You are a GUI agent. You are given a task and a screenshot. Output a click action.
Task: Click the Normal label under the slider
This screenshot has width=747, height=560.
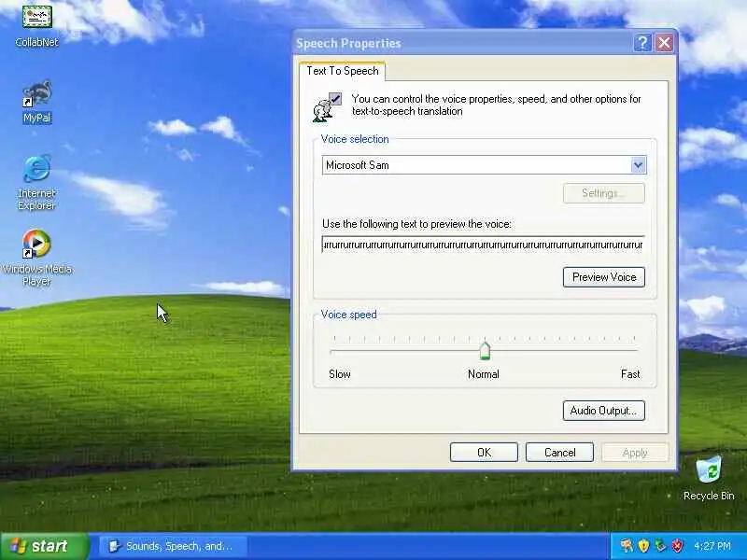484,374
